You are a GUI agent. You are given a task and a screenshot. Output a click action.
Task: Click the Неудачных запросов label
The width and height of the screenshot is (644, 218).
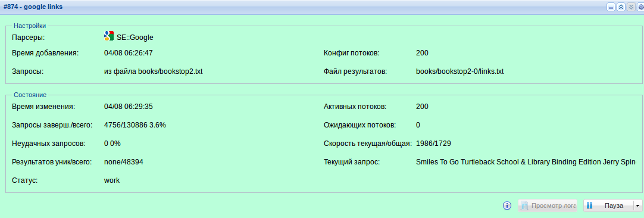(x=49, y=144)
